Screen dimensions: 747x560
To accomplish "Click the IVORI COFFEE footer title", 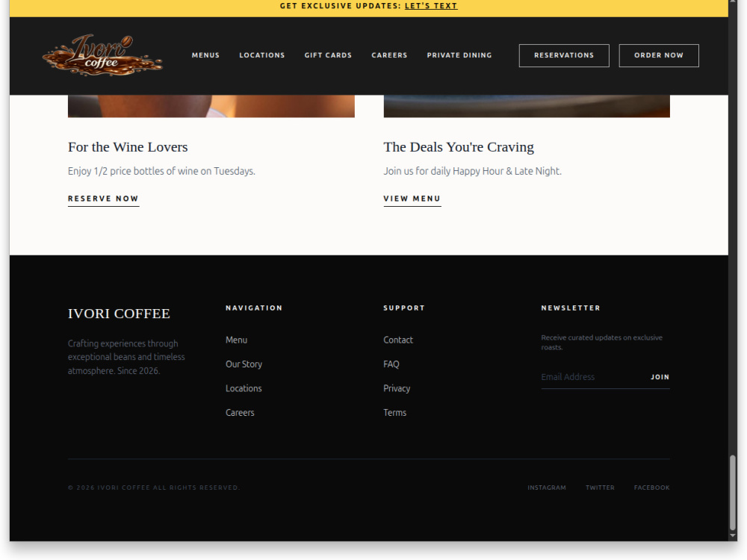I will point(119,314).
